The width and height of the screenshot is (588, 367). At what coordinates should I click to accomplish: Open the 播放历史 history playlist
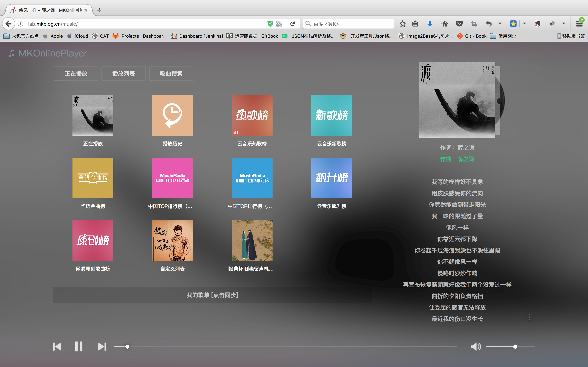pyautogui.click(x=172, y=115)
